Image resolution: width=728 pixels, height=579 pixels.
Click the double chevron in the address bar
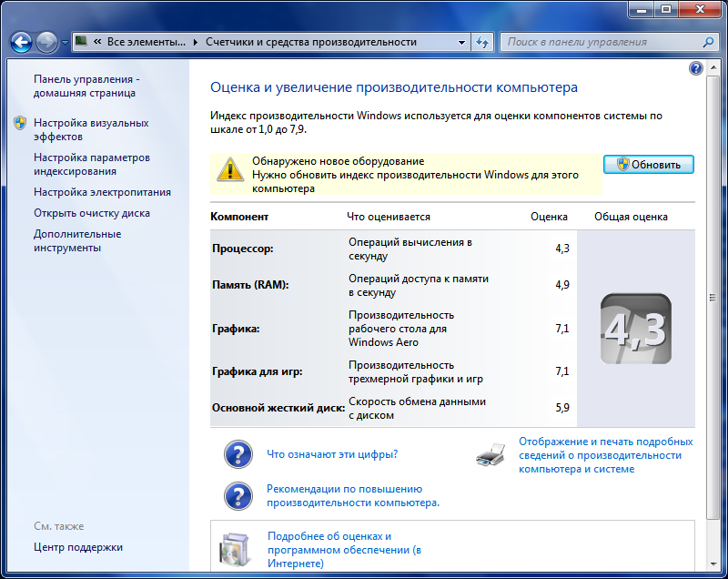click(x=97, y=42)
